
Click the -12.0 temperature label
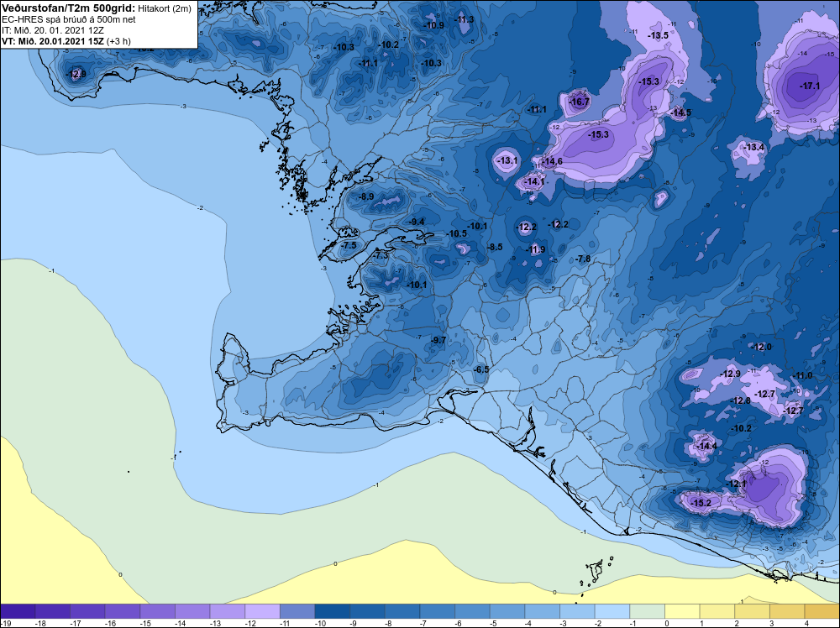tap(761, 347)
